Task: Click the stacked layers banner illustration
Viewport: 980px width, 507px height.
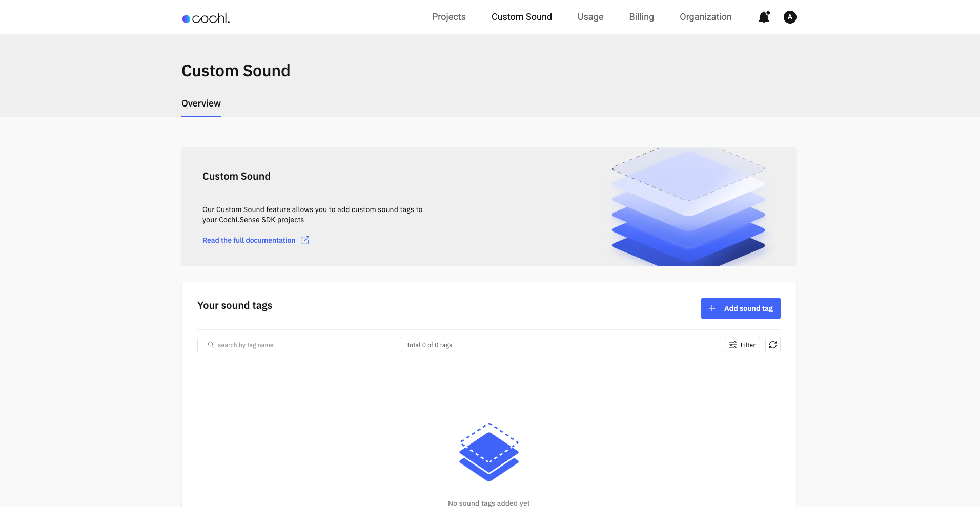Action: [x=688, y=207]
